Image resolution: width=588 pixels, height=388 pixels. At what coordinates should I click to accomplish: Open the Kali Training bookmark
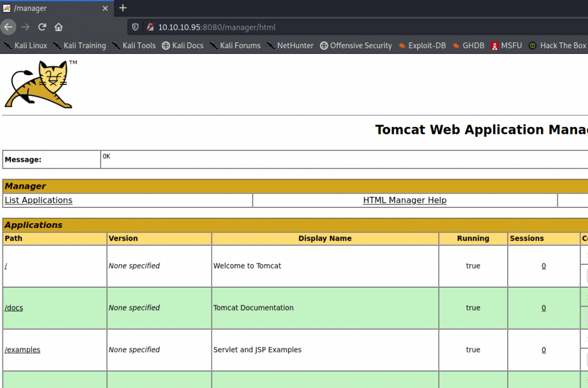[x=79, y=45]
